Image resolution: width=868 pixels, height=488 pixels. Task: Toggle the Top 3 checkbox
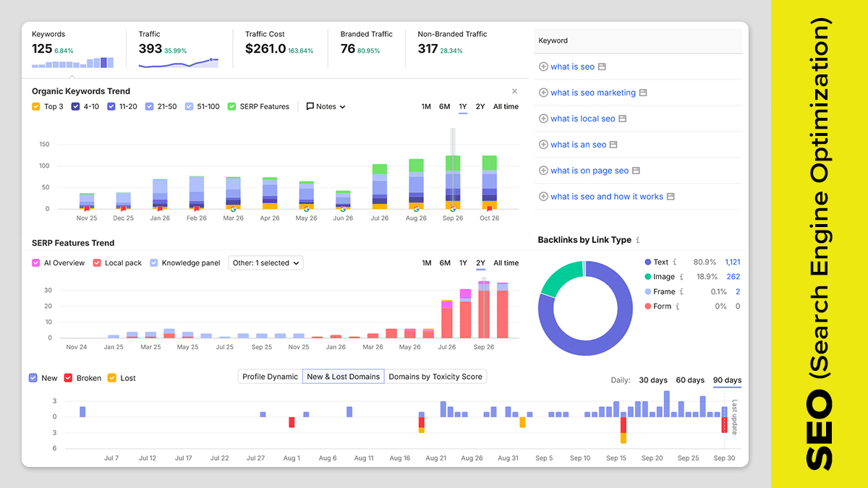(x=36, y=106)
